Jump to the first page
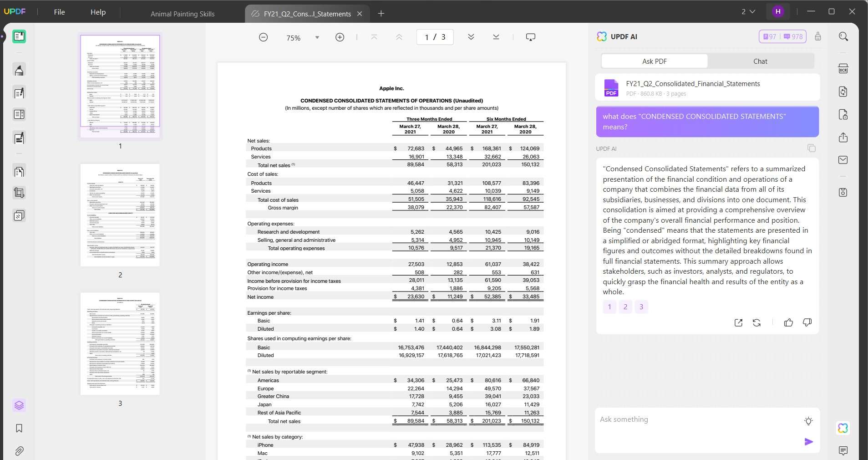The image size is (868, 460). pos(374,37)
